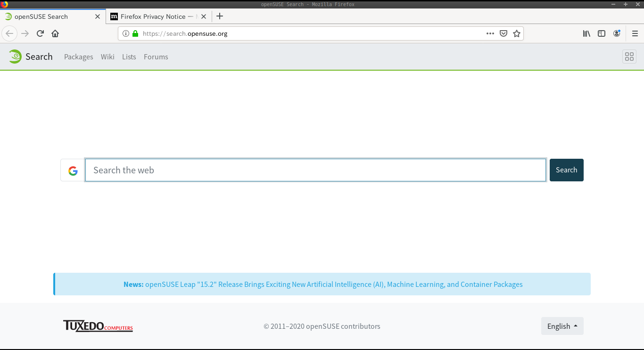Focus the Search the web input
The height and width of the screenshot is (350, 644).
pos(315,170)
